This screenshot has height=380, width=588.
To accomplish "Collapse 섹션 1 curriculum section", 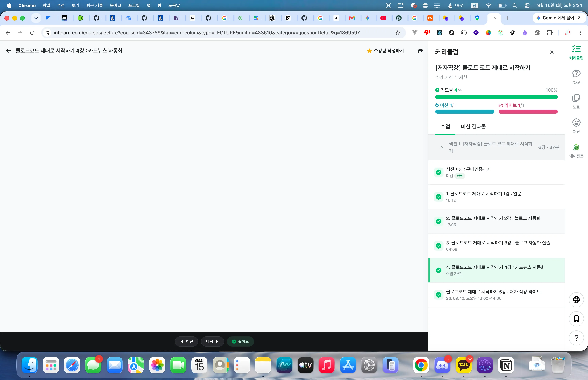I will tap(441, 147).
